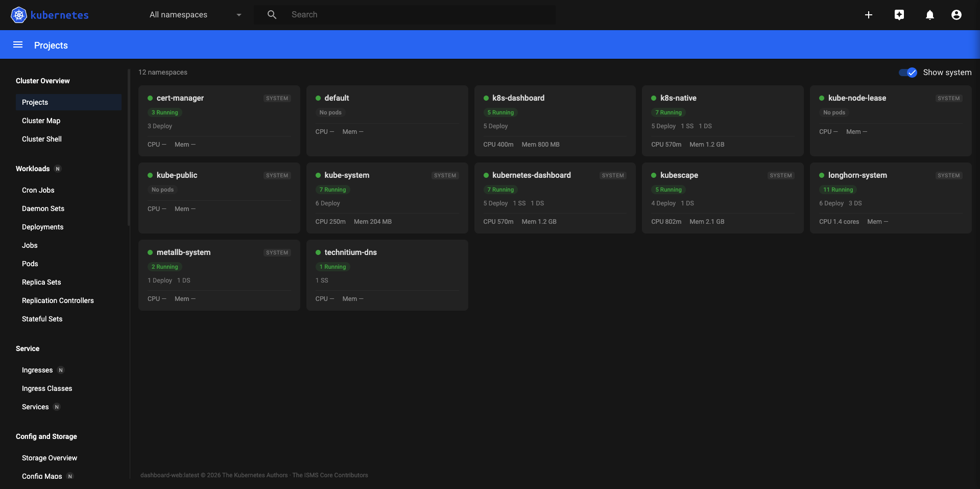Click the N badge next to Config Maps
This screenshot has width=980, height=489.
[70, 476]
